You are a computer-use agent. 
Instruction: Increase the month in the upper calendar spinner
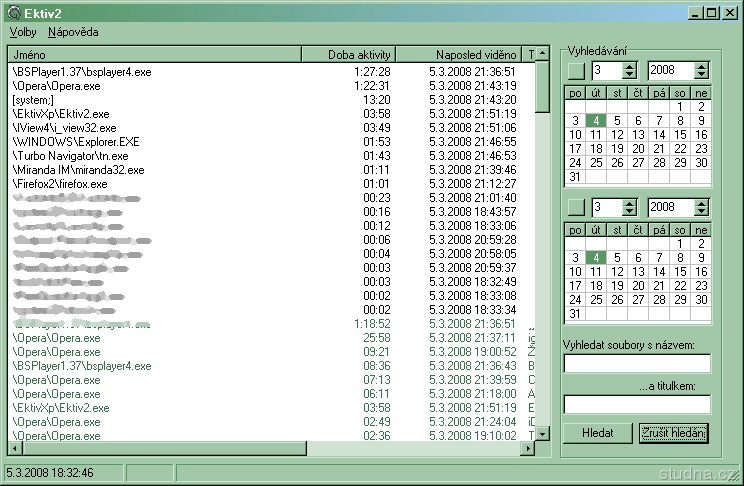click(x=629, y=66)
